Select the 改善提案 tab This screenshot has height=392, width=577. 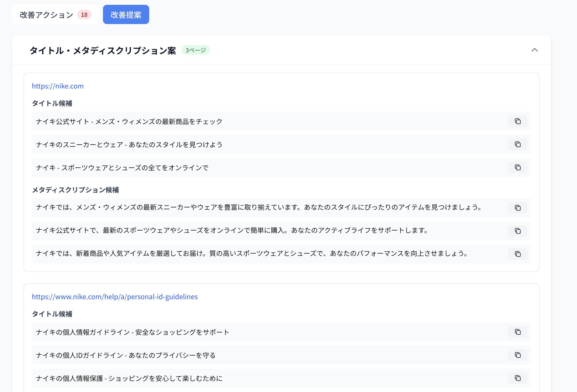(x=126, y=14)
